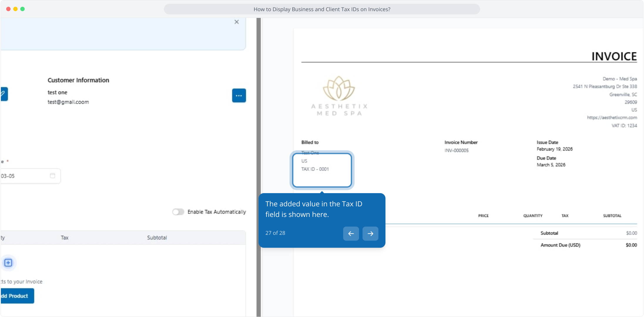Click the plus add-item icon
Image resolution: width=644 pixels, height=317 pixels.
8,263
